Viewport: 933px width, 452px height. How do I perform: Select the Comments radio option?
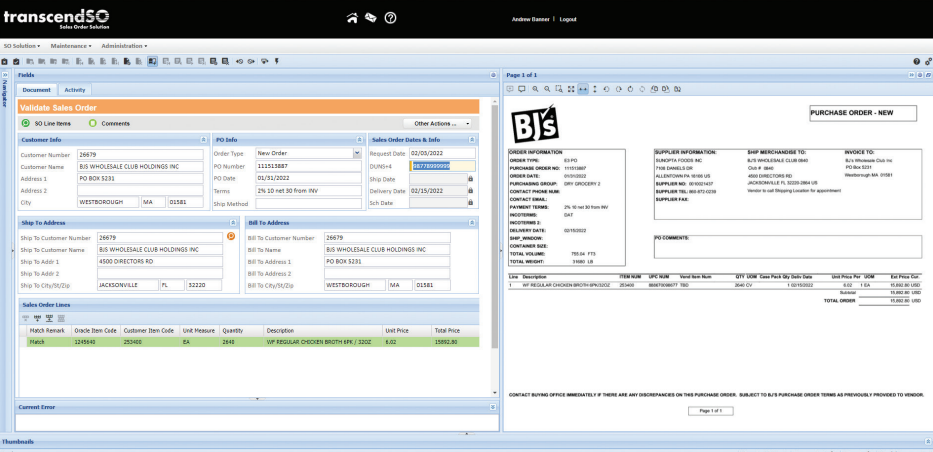coord(92,123)
